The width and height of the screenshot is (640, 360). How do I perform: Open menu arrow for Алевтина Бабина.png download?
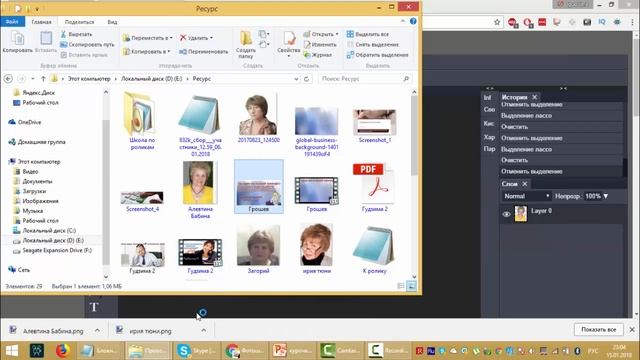[x=97, y=331]
